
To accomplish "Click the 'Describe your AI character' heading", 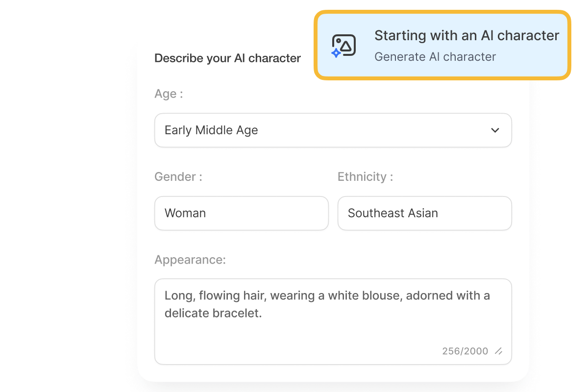I will 227,58.
